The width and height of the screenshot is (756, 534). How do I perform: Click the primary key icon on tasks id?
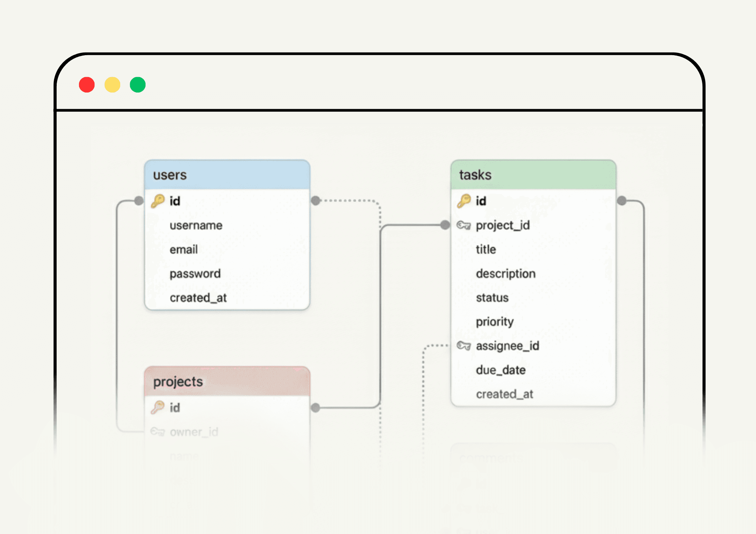click(464, 201)
